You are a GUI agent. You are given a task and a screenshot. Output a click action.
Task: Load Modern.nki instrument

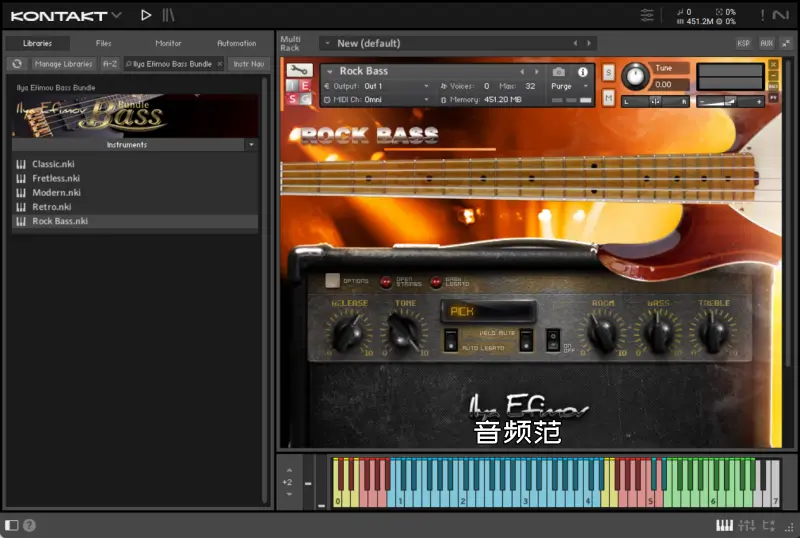(135, 192)
